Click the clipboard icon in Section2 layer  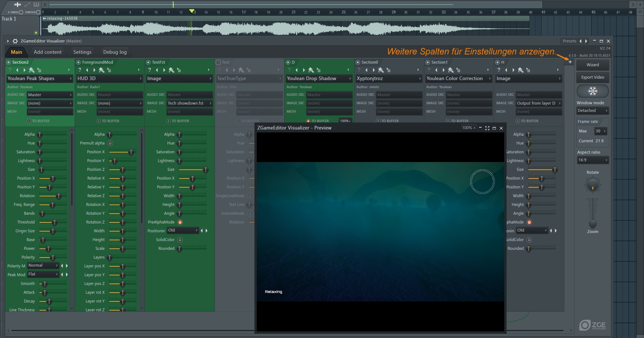[39, 70]
